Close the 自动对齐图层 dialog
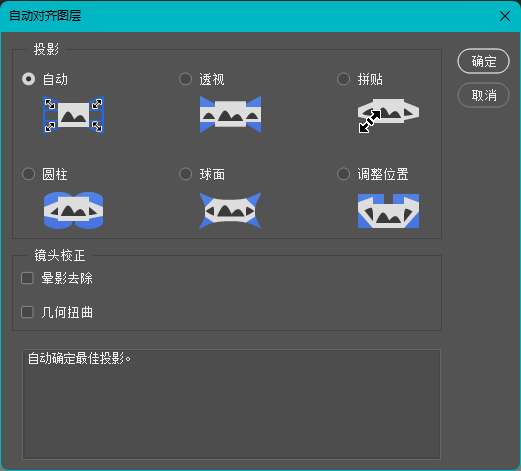Viewport: 521px width, 471px height. tap(505, 16)
